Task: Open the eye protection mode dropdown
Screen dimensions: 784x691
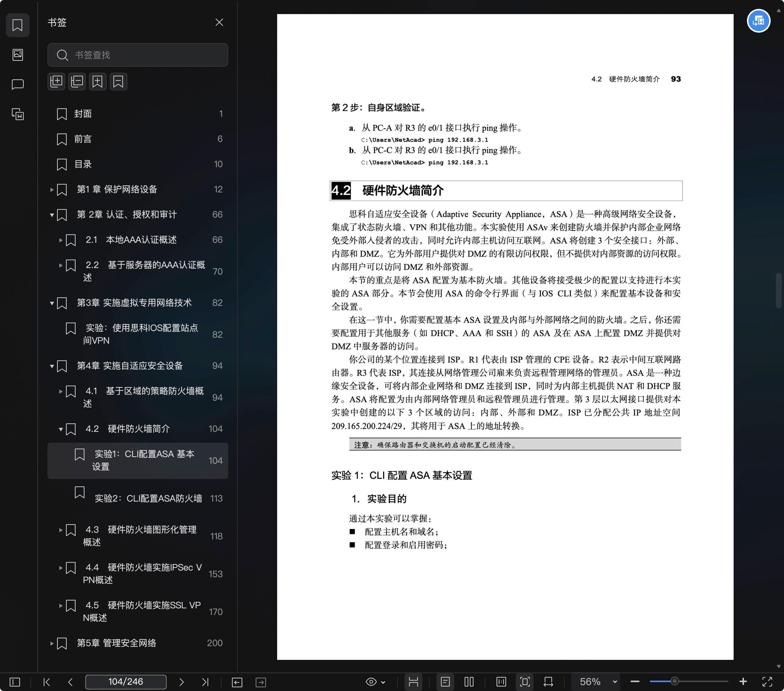Action: tap(375, 682)
